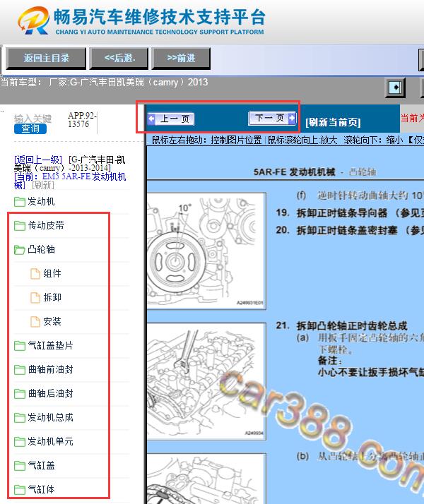Click the 返回主目录 button
Viewport: 424px width, 504px height.
point(46,58)
